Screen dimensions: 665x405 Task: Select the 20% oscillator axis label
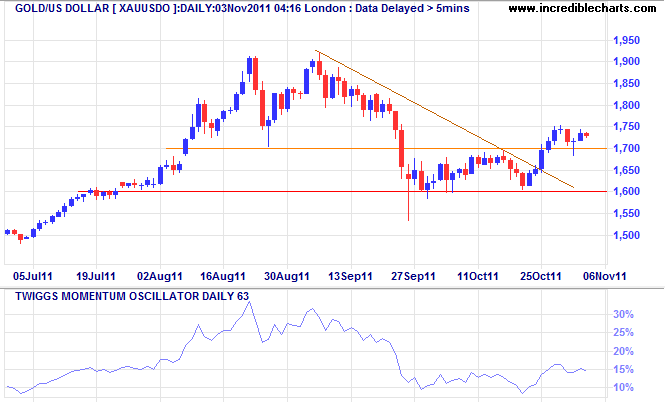click(623, 351)
